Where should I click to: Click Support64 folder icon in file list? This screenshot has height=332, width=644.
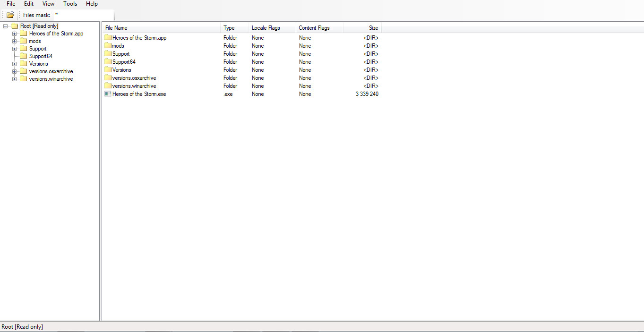pos(108,62)
